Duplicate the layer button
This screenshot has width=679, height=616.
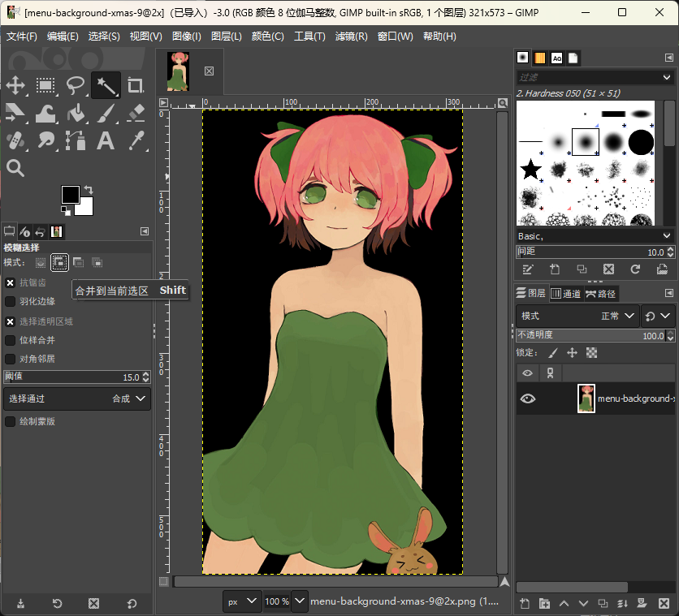click(603, 604)
